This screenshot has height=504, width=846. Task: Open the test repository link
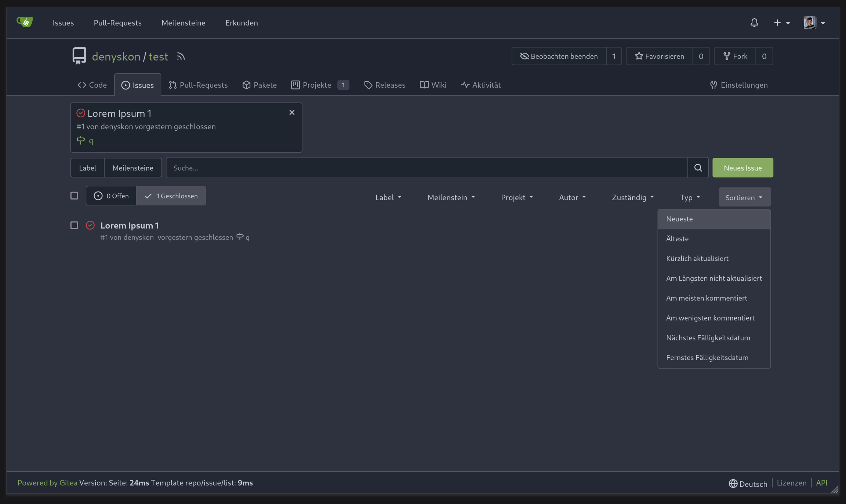(158, 56)
